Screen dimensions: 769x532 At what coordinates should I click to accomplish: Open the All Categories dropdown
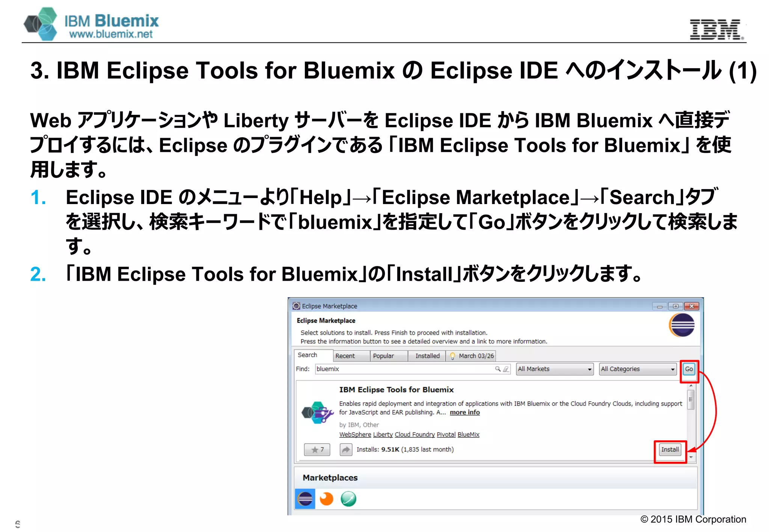638,369
